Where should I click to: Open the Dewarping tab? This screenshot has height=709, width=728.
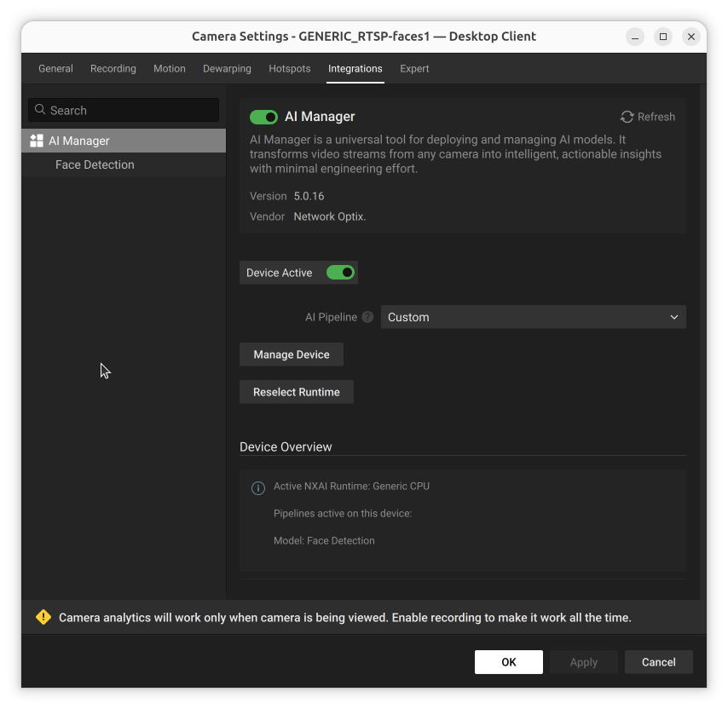tap(227, 69)
